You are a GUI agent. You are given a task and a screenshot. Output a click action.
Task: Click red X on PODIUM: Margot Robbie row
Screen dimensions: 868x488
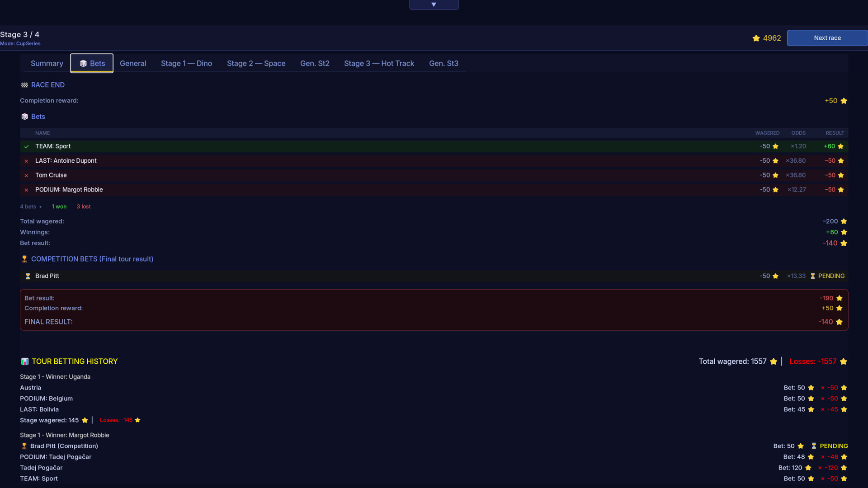point(26,190)
